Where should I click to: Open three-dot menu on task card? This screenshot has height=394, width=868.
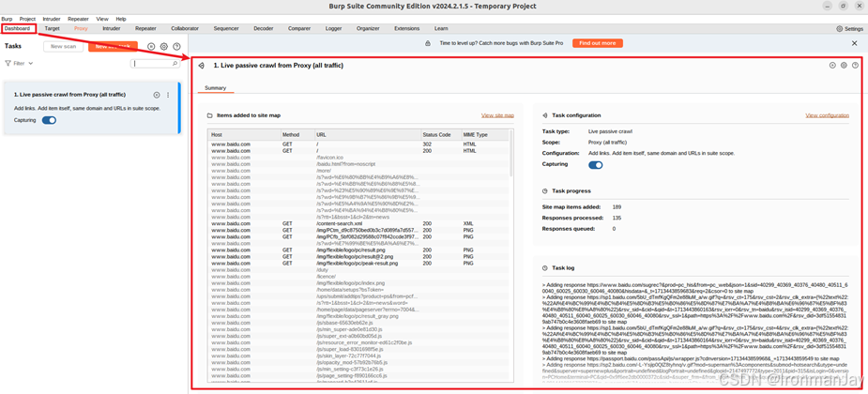tap(168, 95)
